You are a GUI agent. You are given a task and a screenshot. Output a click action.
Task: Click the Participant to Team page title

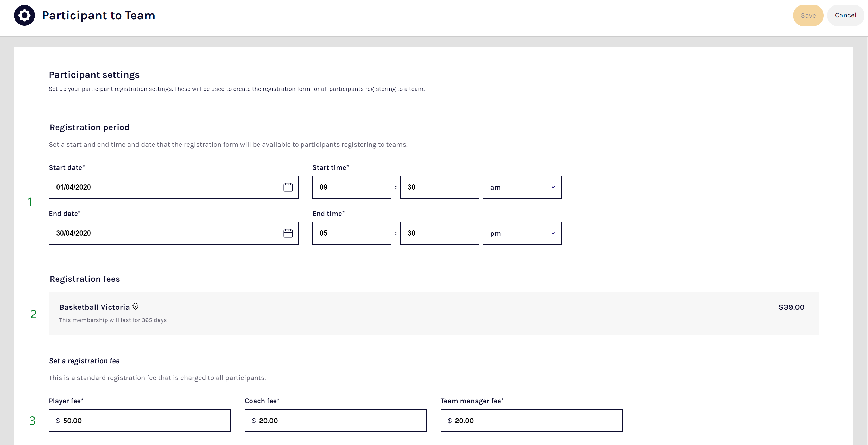[98, 16]
